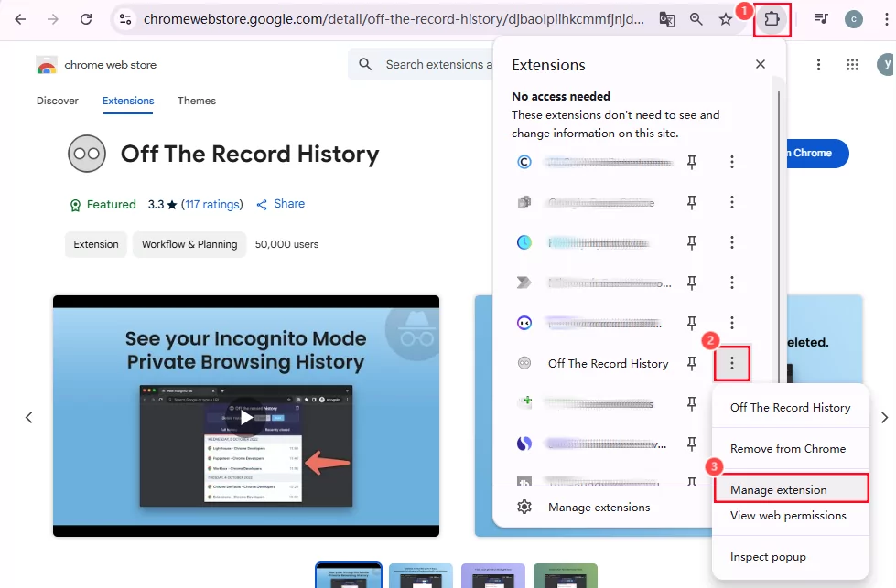Open more actions for blue clock icon extension

(731, 242)
